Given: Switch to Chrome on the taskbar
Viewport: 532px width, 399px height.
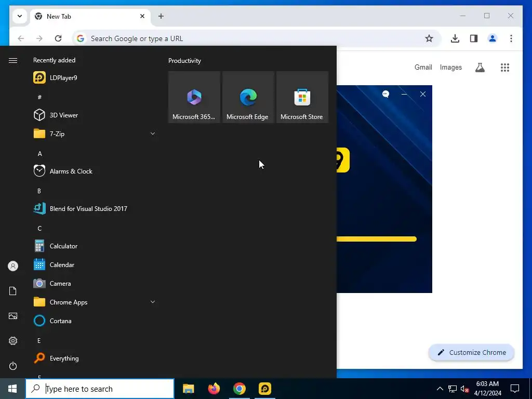Looking at the screenshot, I should click(239, 389).
